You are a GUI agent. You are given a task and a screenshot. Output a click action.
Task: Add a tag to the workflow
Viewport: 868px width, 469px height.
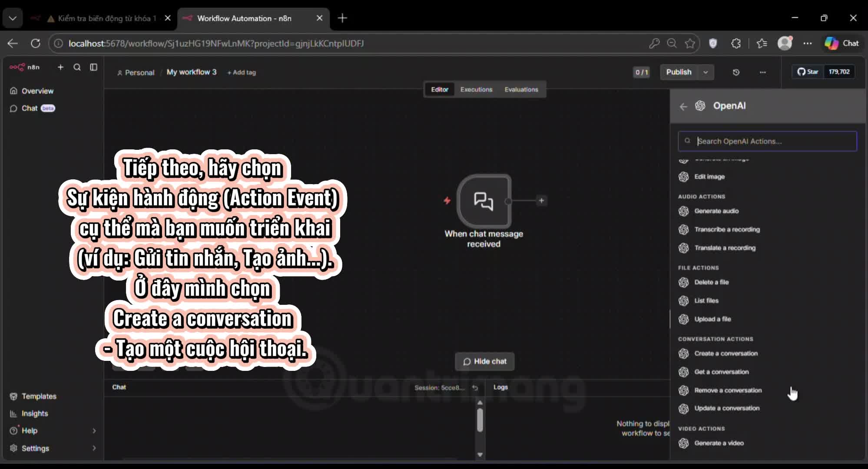pos(242,73)
